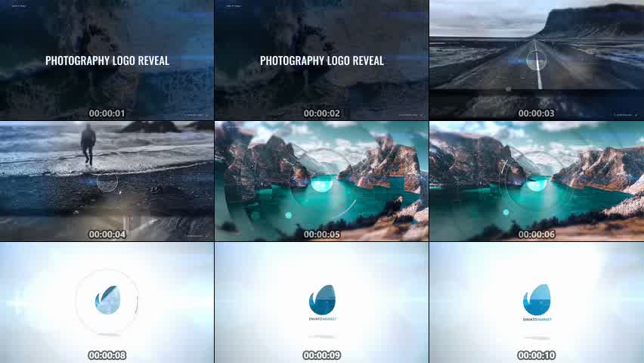644x363 pixels.
Task: Open the beach walker frame at 00:00:04
Action: pyautogui.click(x=107, y=181)
